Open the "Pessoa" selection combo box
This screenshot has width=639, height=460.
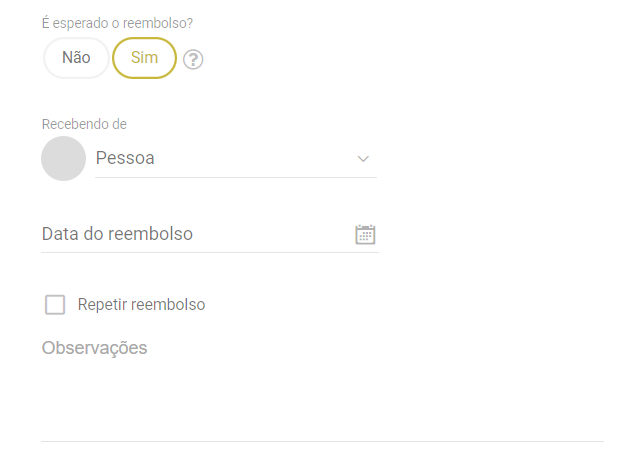(235, 159)
